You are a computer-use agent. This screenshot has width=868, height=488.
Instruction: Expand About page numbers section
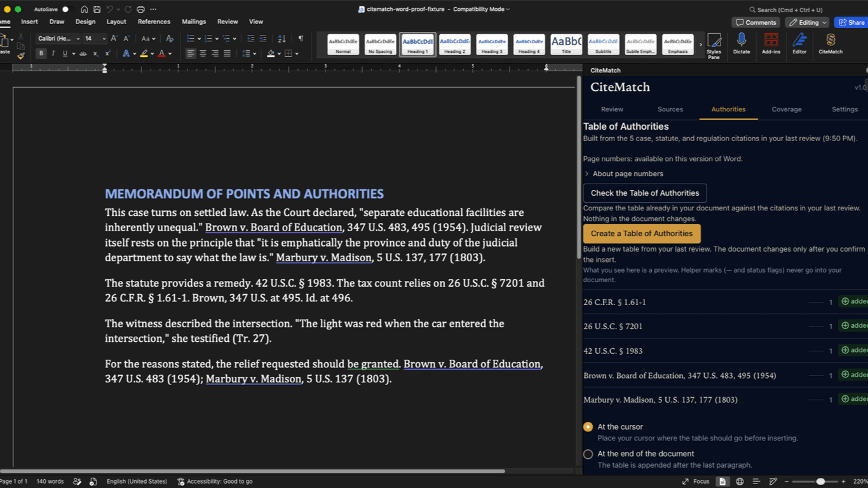click(x=623, y=173)
